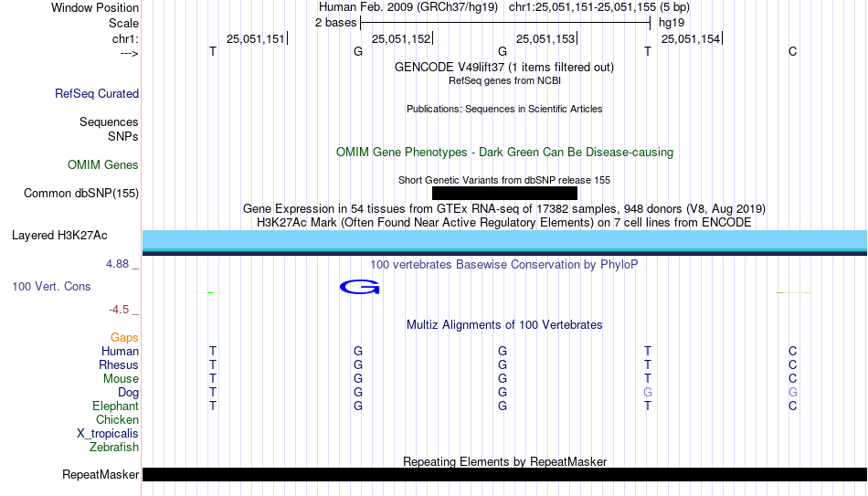
Task: Click the H3K27Ac Mark ENCODE title
Action: click(x=504, y=223)
